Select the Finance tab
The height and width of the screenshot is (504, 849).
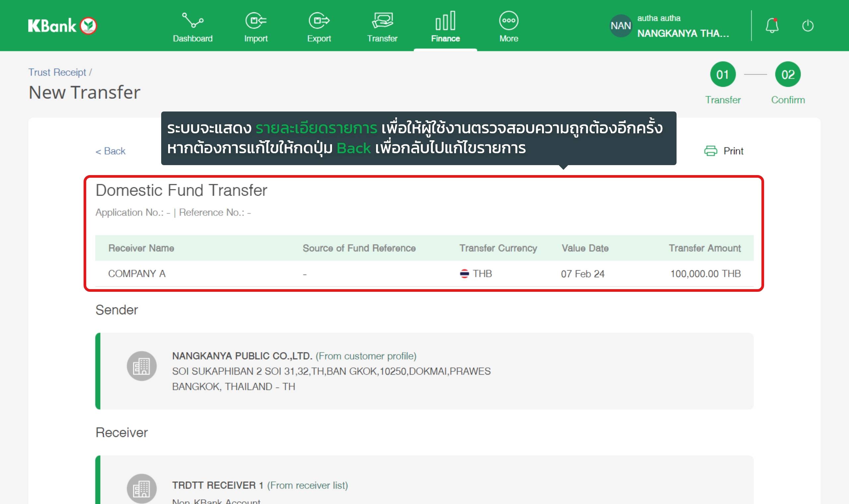coord(445,27)
